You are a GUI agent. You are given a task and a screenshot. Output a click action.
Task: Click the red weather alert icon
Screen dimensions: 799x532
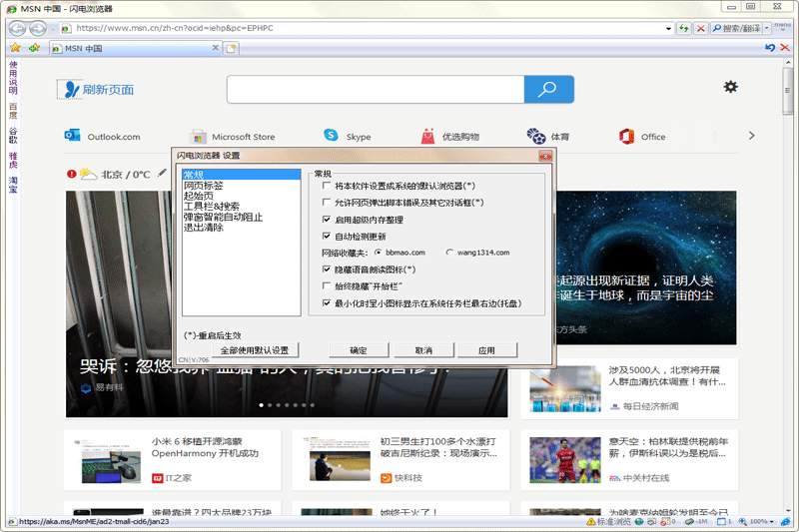point(71,174)
